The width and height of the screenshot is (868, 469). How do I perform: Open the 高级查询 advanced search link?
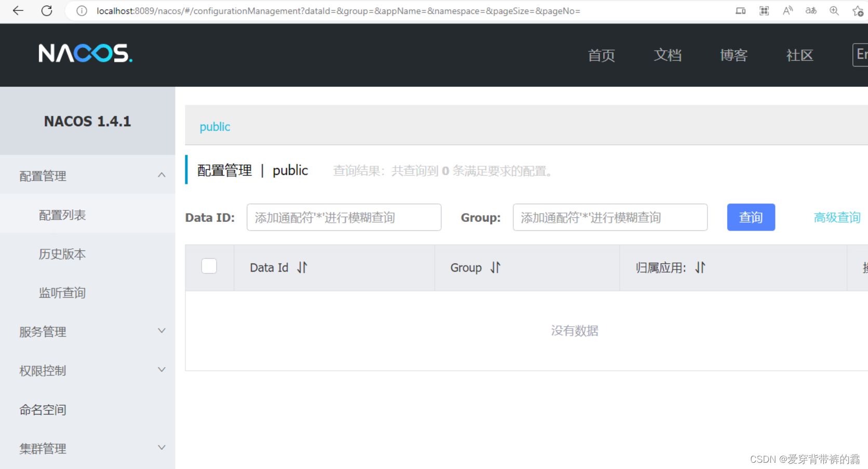[837, 217]
